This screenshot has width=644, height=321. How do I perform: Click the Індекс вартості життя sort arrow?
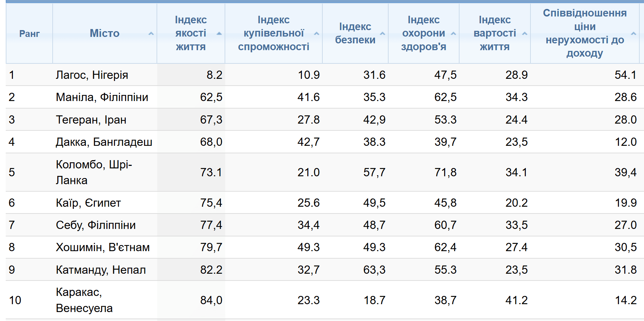pos(525,34)
